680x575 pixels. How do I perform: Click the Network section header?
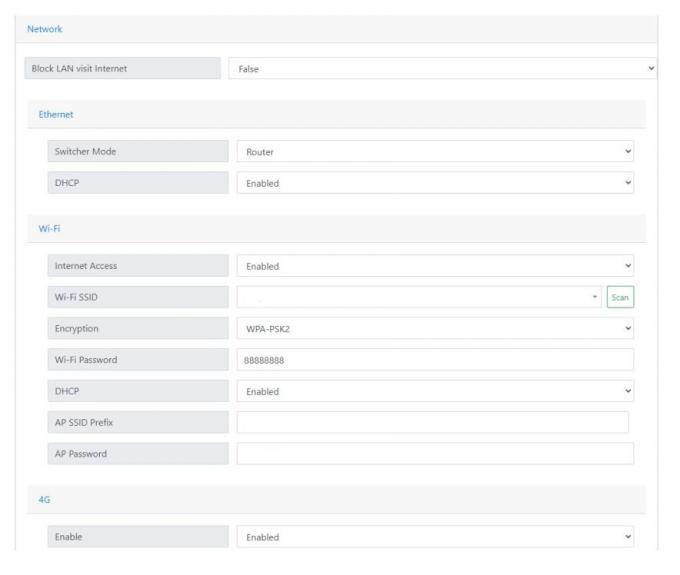click(44, 29)
